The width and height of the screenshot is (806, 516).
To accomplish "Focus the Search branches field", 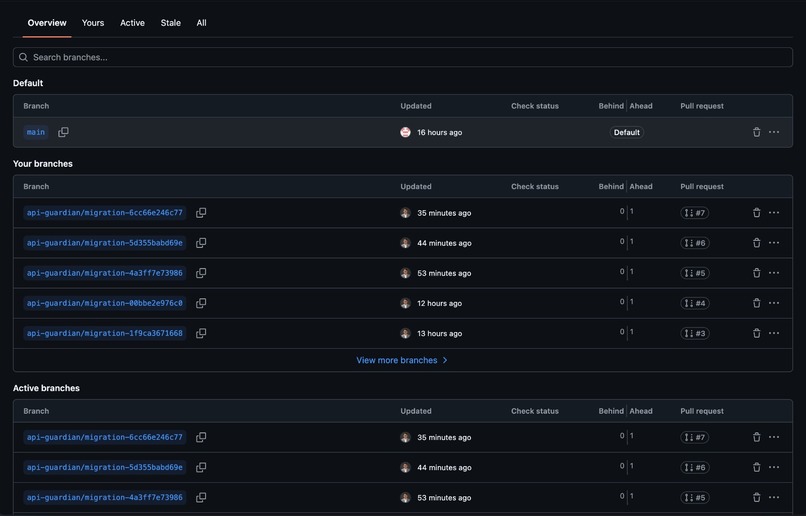I will [402, 57].
